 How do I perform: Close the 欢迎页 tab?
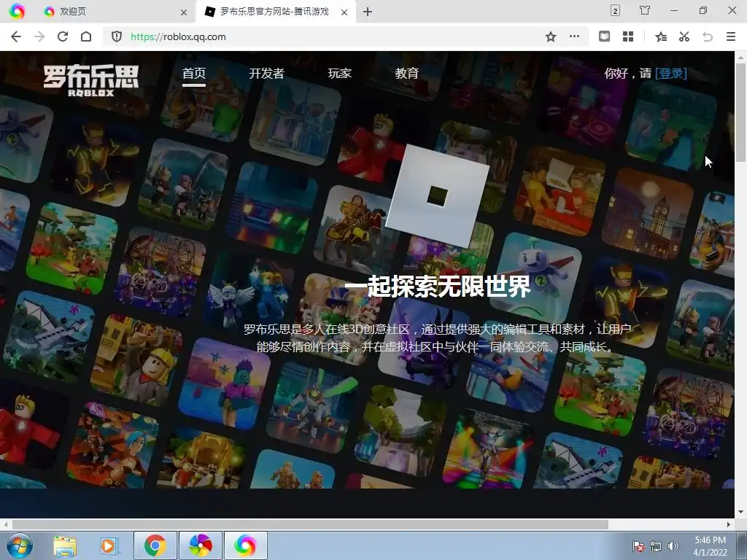pyautogui.click(x=184, y=12)
